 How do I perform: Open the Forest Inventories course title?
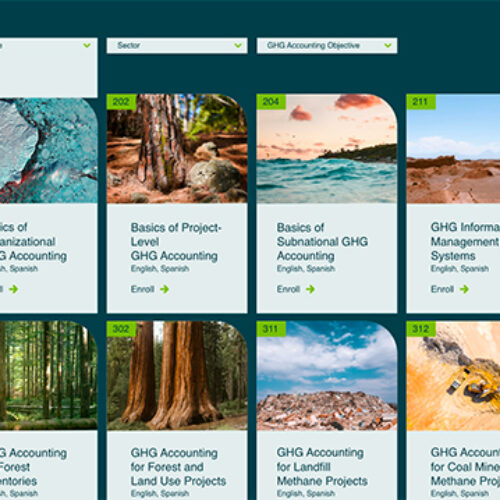pos(33,467)
